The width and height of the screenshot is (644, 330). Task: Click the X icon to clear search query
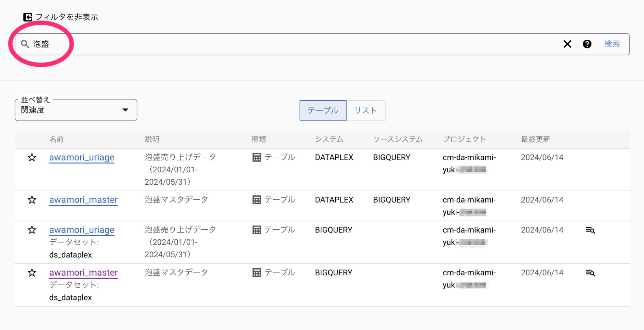coord(567,44)
